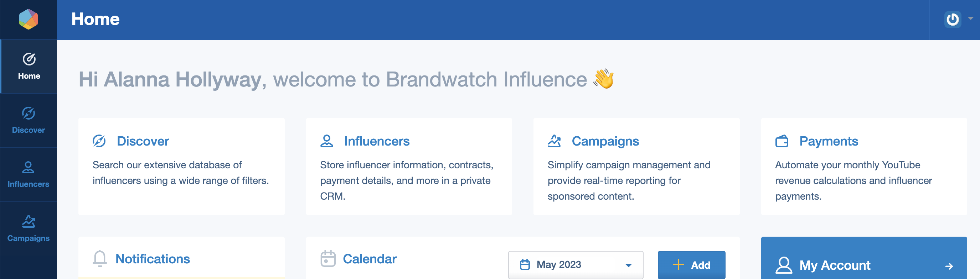Viewport: 980px width, 279px height.
Task: Select Campaigns in the sidebar
Action: pyautogui.click(x=29, y=228)
